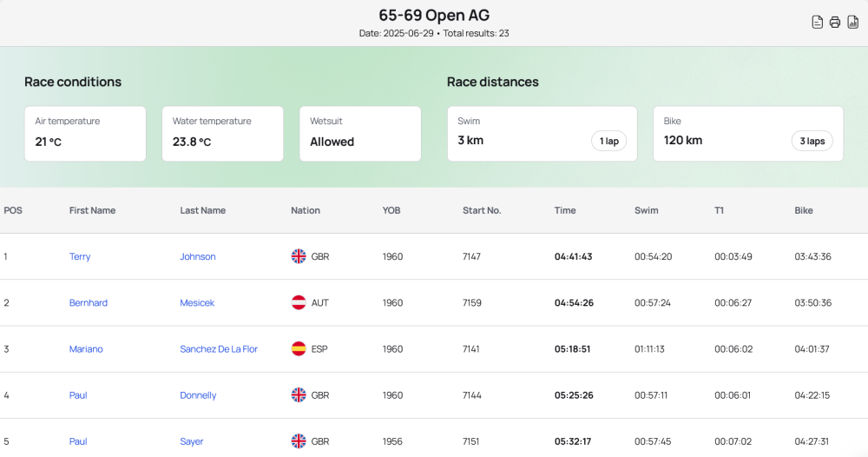This screenshot has width=868, height=457.
Task: Print the results using printer icon
Action: [835, 23]
